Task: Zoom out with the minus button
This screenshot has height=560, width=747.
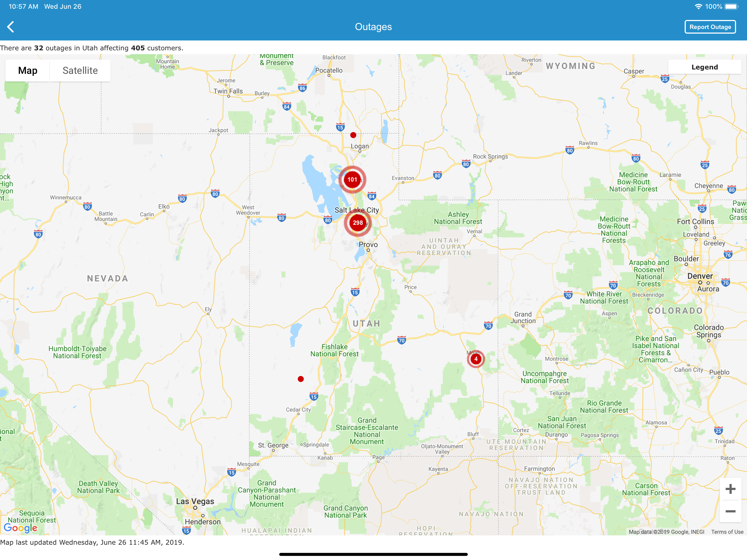Action: 730,511
